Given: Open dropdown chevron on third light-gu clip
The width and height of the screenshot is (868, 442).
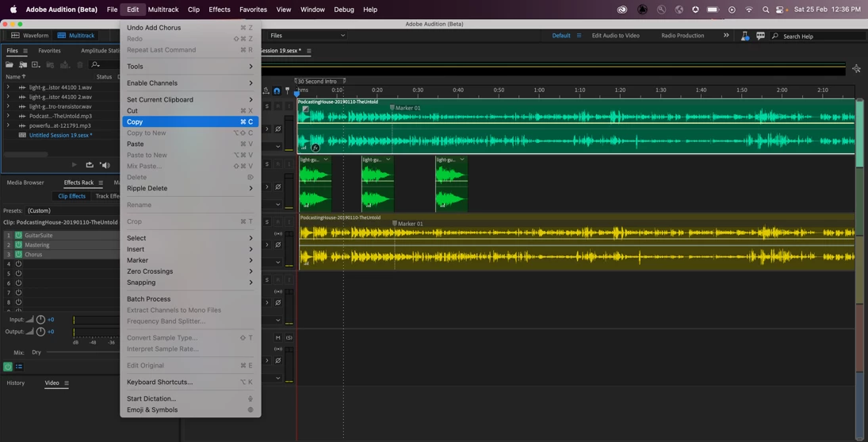Looking at the screenshot, I should click(462, 160).
